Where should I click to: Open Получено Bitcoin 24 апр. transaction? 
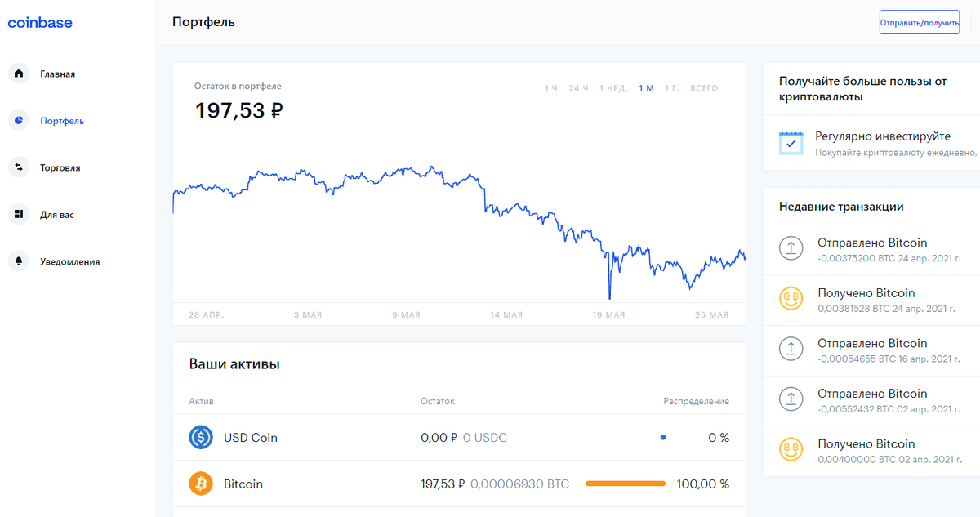tap(871, 299)
